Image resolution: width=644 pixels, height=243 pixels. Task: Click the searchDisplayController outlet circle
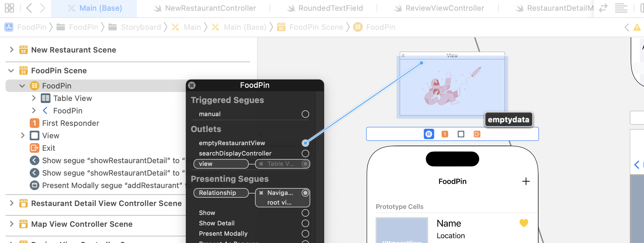pyautogui.click(x=305, y=153)
